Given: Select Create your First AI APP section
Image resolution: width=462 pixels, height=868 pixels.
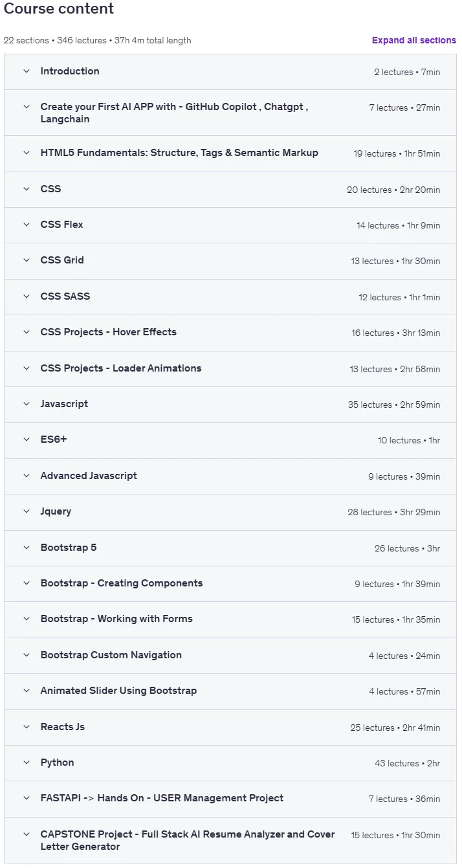Looking at the screenshot, I should (x=230, y=113).
